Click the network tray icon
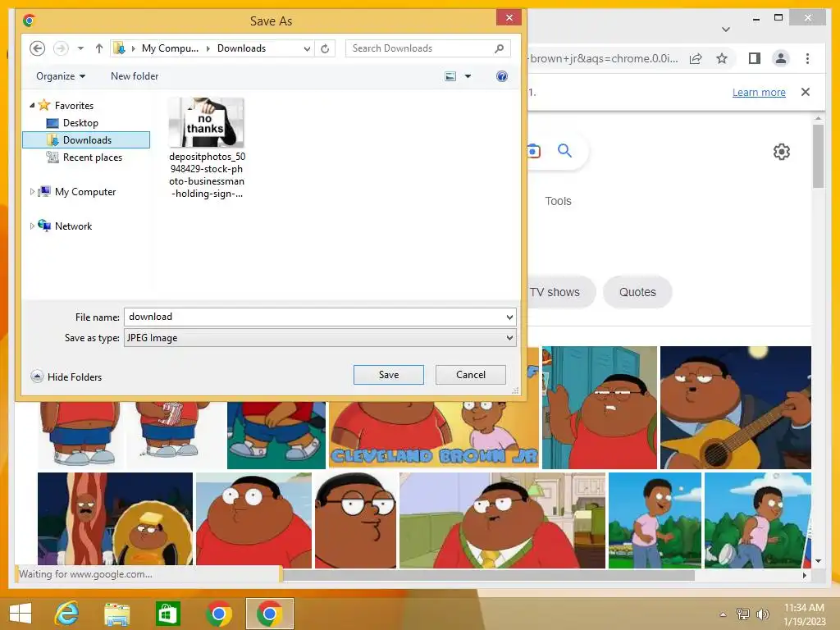The width and height of the screenshot is (840, 630). click(x=743, y=614)
